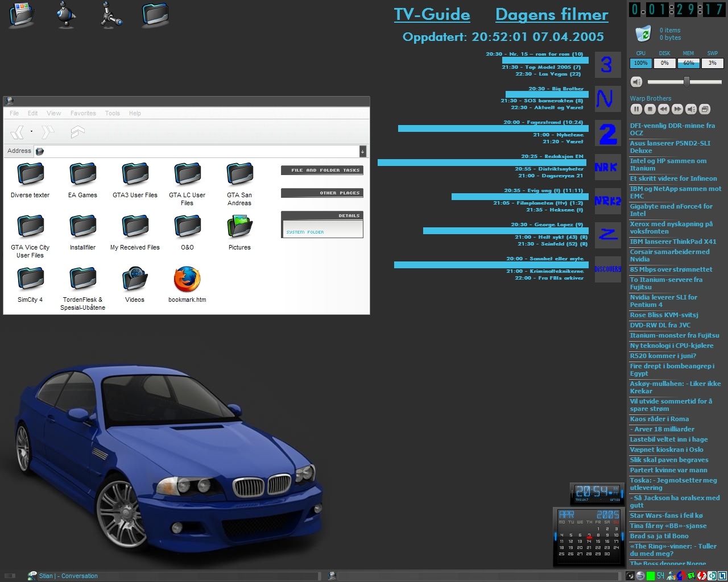Open the Tools menu
The height and width of the screenshot is (582, 728).
tap(113, 113)
